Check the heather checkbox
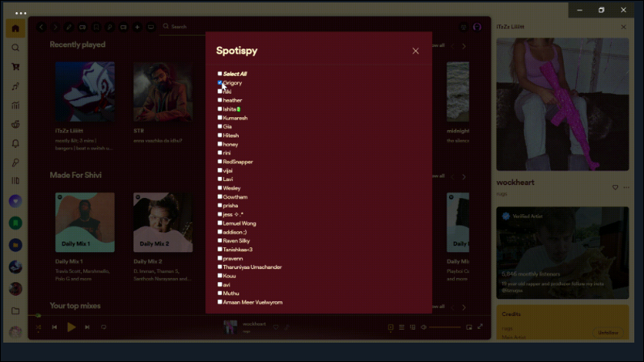Screen dimensions: 644x362 click(220, 99)
